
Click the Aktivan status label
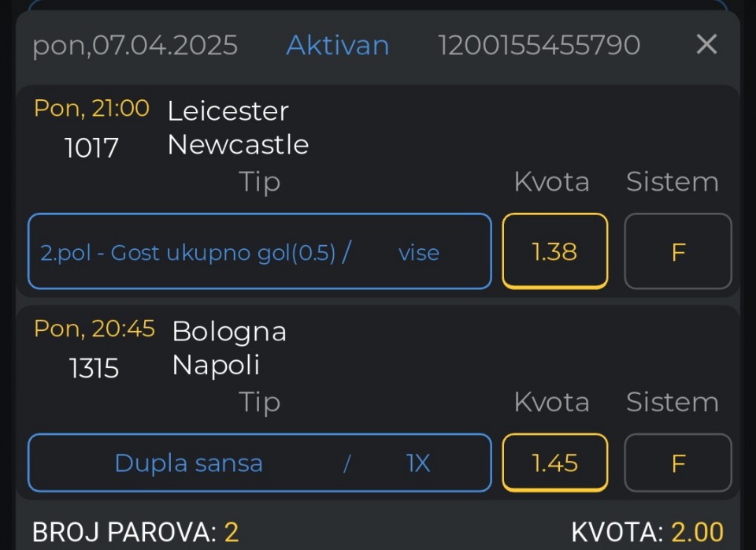point(337,46)
